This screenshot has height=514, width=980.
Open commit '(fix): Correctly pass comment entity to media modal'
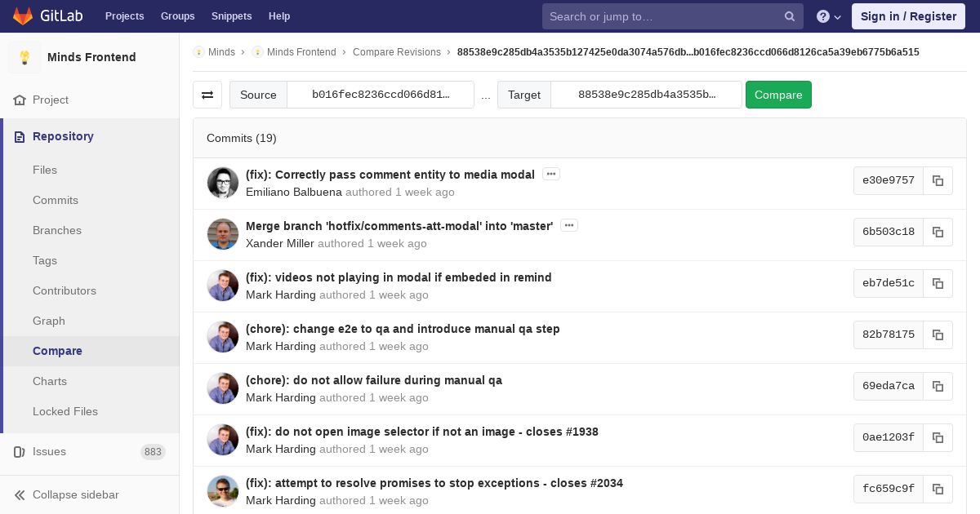(x=390, y=175)
